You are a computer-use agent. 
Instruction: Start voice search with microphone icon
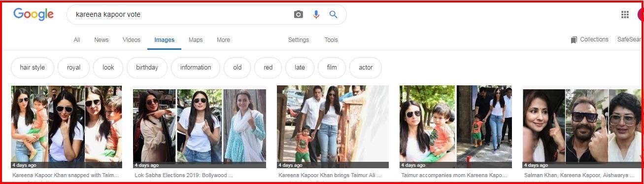tap(316, 15)
